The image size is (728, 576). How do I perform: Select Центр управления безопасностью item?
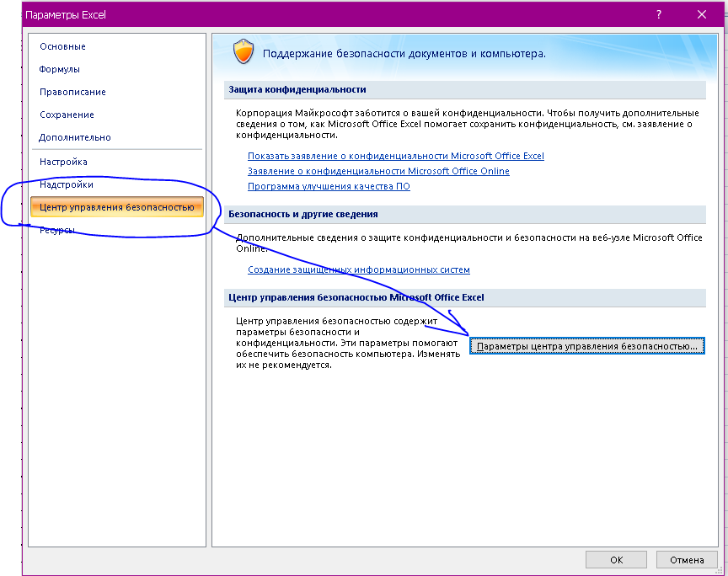116,207
